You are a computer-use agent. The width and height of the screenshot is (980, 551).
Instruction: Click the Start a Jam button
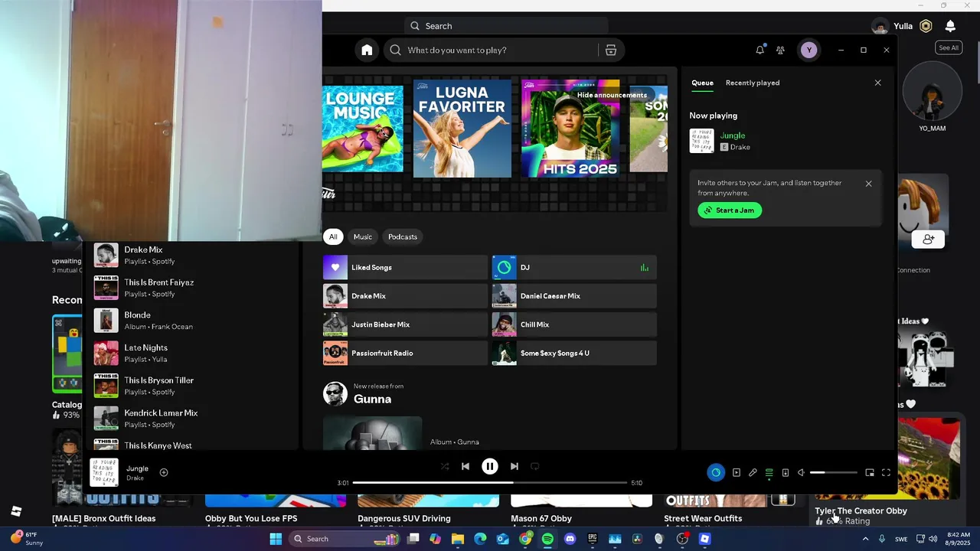(730, 210)
